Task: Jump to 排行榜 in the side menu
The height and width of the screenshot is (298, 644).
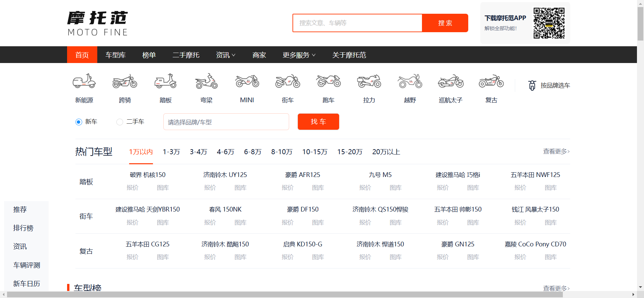Action: tap(23, 228)
